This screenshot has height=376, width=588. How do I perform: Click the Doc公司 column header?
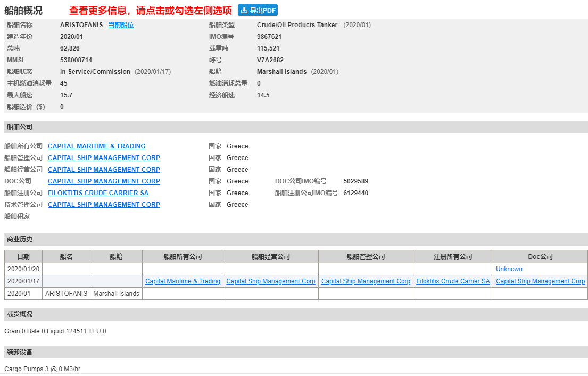click(x=541, y=257)
